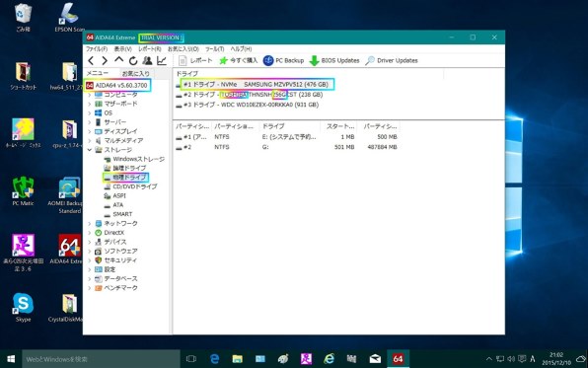Open the ヘルプ(H) menu

pos(241,48)
